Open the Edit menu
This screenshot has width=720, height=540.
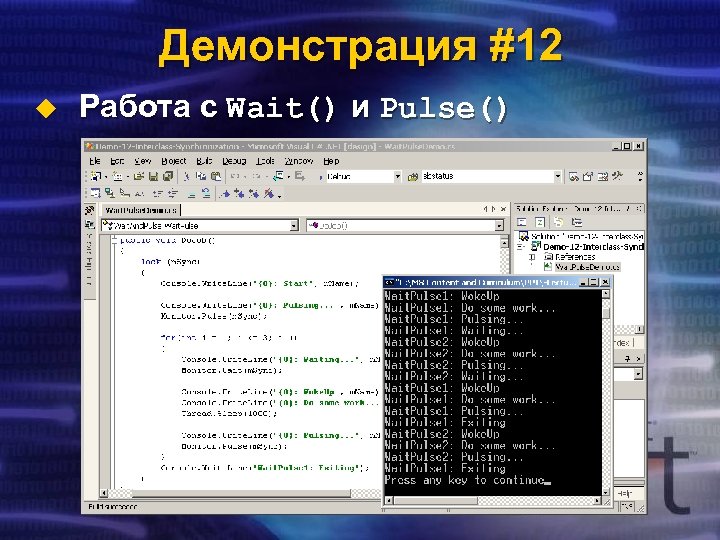[117, 161]
